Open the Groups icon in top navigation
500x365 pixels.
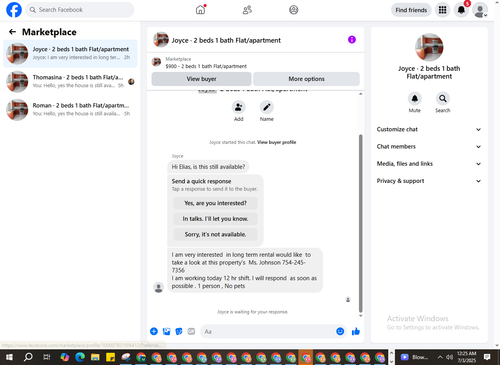click(x=294, y=10)
